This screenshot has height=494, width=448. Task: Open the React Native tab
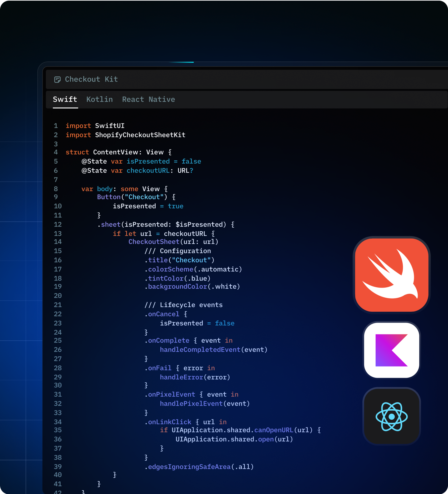click(148, 99)
